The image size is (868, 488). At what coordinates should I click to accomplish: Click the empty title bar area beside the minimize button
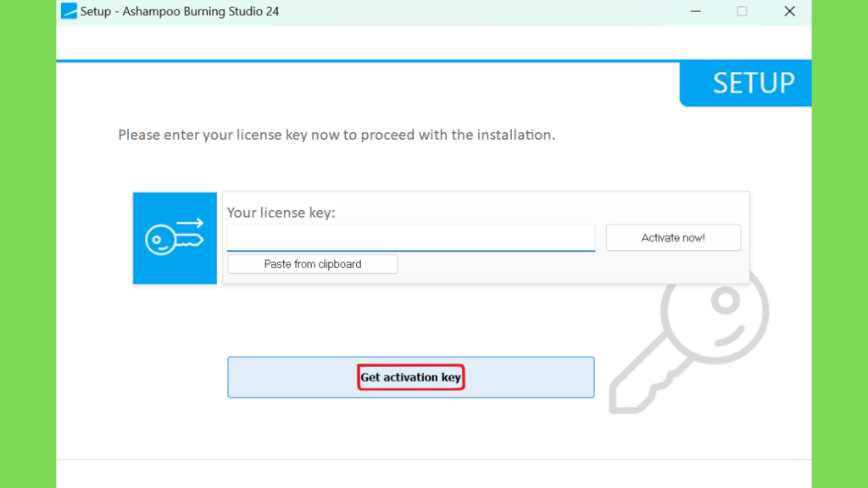pyautogui.click(x=481, y=11)
